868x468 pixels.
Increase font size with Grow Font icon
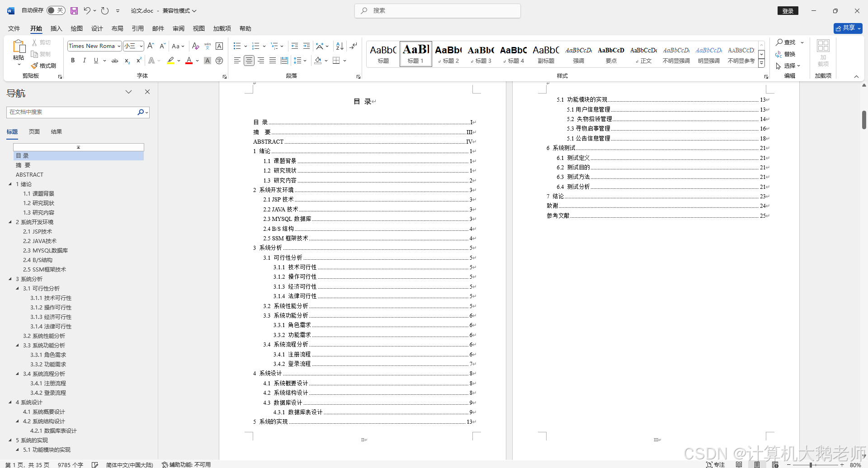151,46
